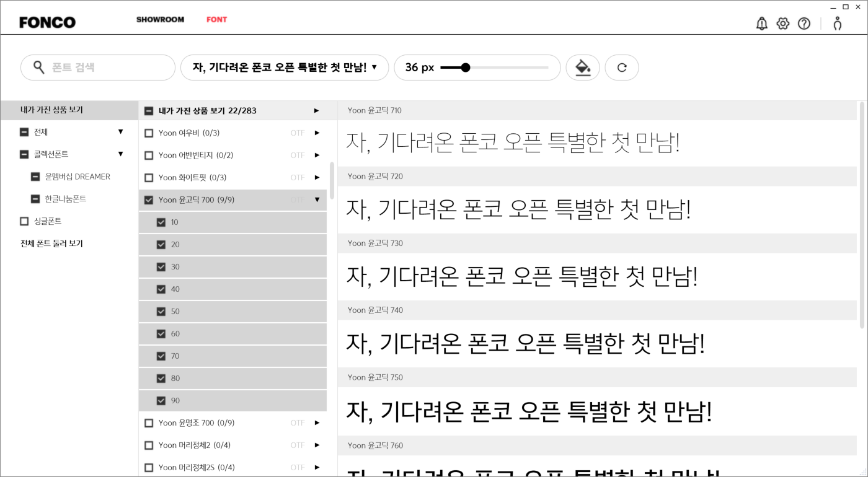Toggle the 전체 checkbox in sidebar
868x477 pixels.
coord(24,132)
